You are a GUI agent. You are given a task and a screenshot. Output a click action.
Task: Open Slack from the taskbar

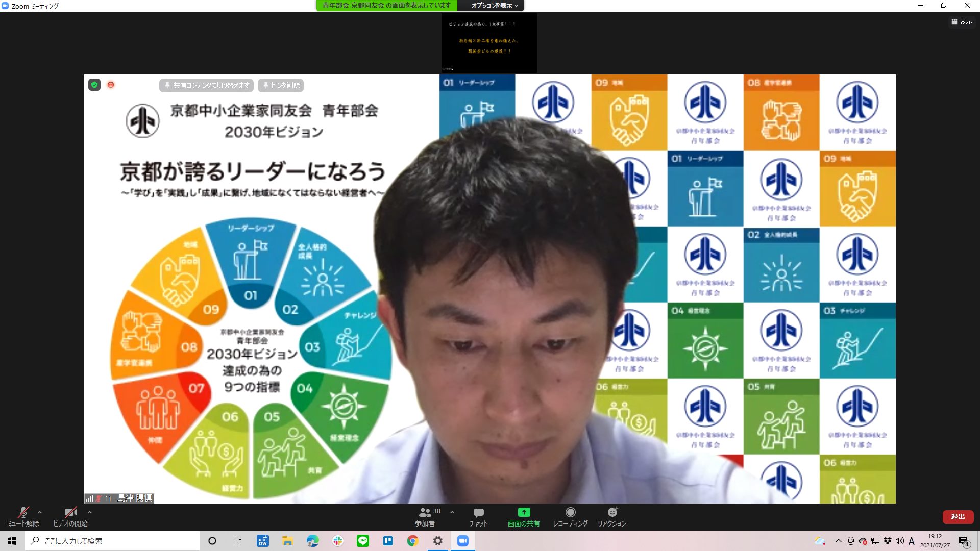click(x=338, y=541)
